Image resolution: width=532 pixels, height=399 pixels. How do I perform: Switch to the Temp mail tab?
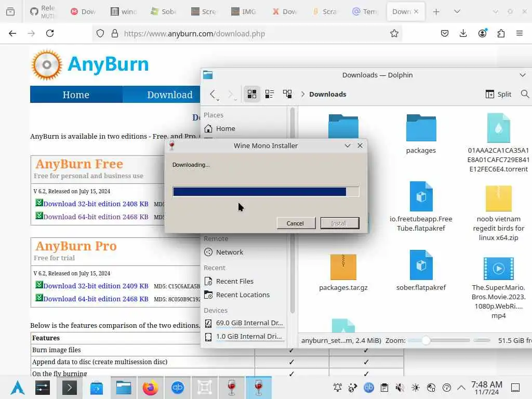pos(365,11)
